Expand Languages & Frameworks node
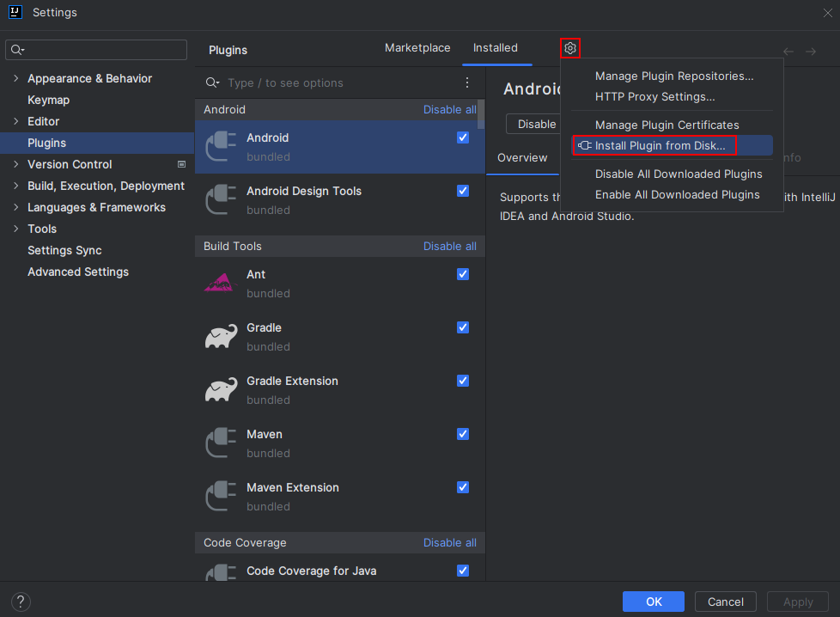 16,207
